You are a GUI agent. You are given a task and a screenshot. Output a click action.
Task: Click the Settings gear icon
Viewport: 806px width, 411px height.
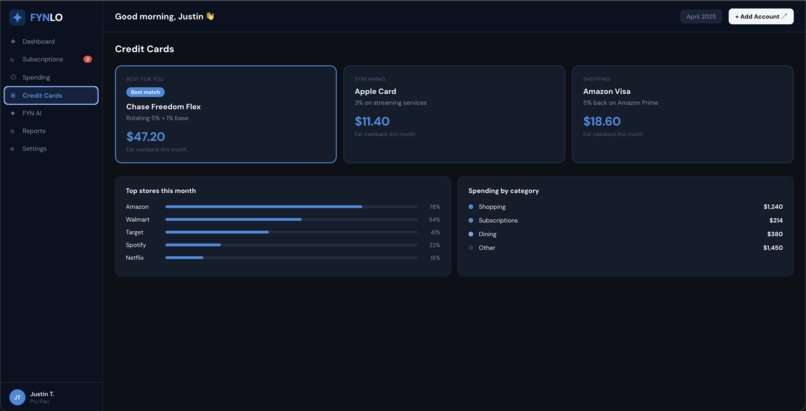pyautogui.click(x=13, y=149)
